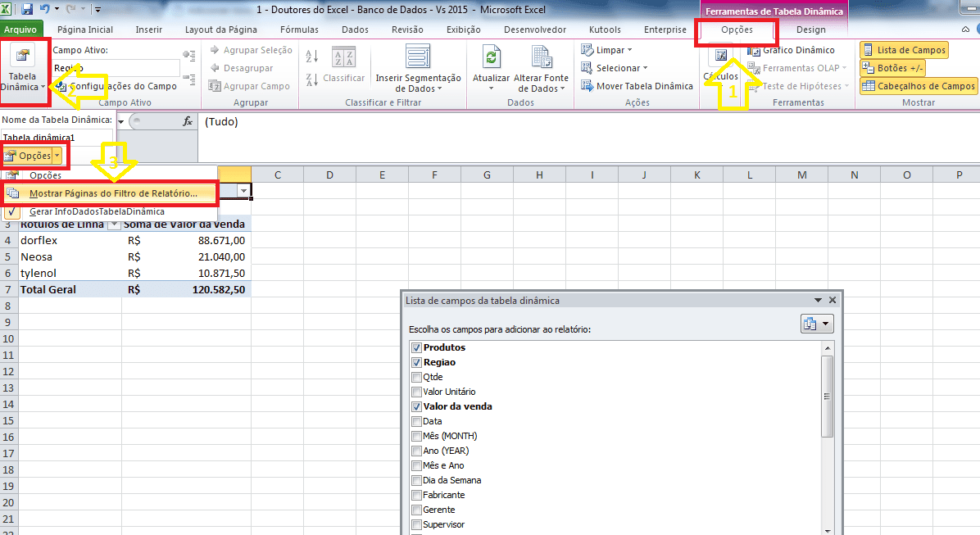This screenshot has width=980, height=535.
Task: Select cell containing dorflex
Action: 70,241
